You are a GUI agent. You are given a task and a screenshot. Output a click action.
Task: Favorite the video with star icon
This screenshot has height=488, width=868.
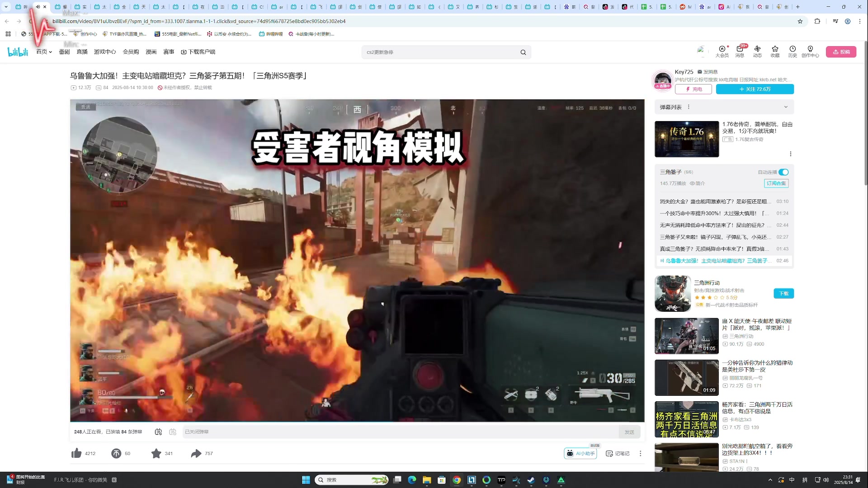point(156,453)
